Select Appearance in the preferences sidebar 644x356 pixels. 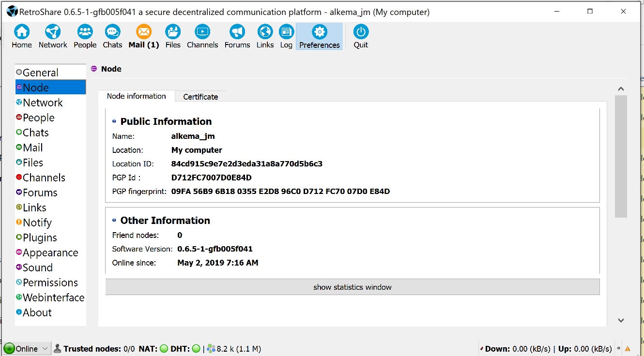[50, 252]
